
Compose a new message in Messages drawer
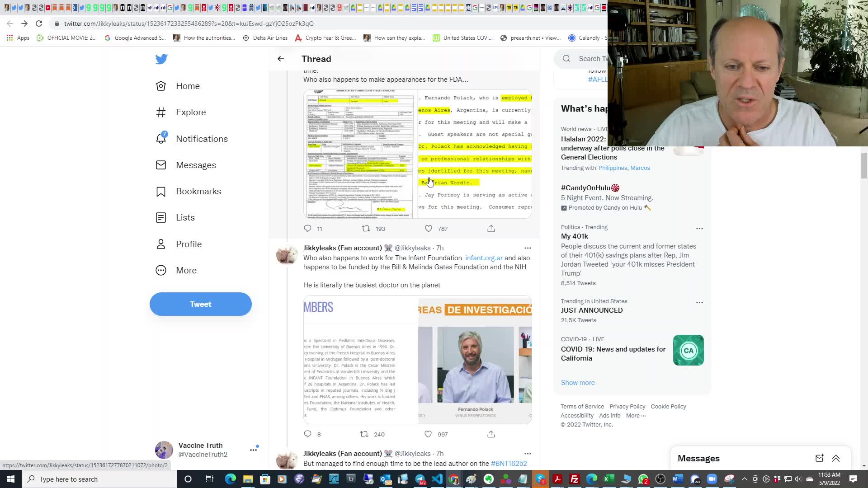[x=819, y=458]
